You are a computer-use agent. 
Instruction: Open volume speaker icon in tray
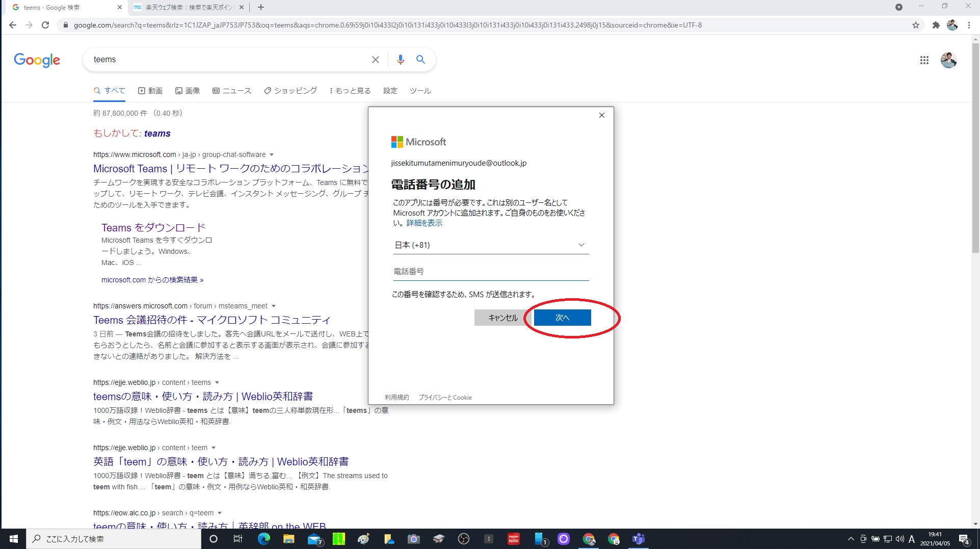pos(899,539)
